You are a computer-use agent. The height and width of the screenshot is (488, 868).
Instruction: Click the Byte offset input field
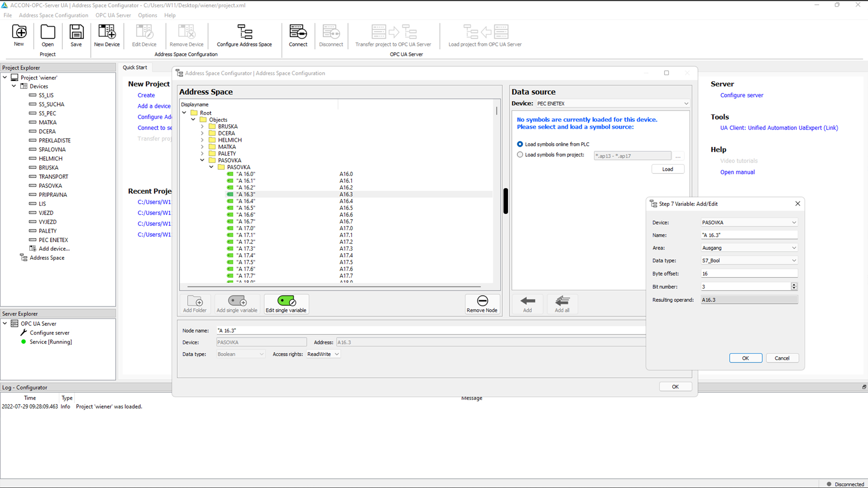tap(749, 274)
